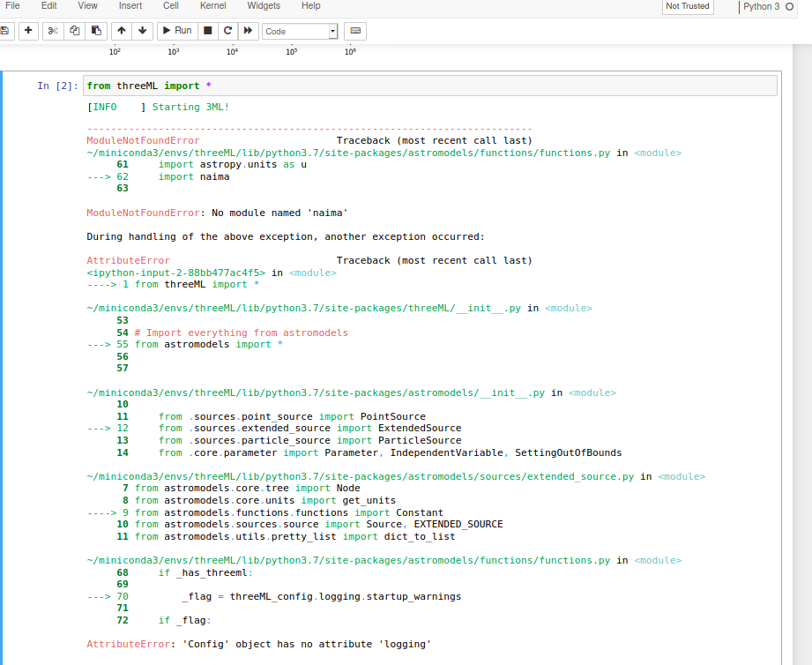Cut the selected cell
812x665 pixels.
53,30
